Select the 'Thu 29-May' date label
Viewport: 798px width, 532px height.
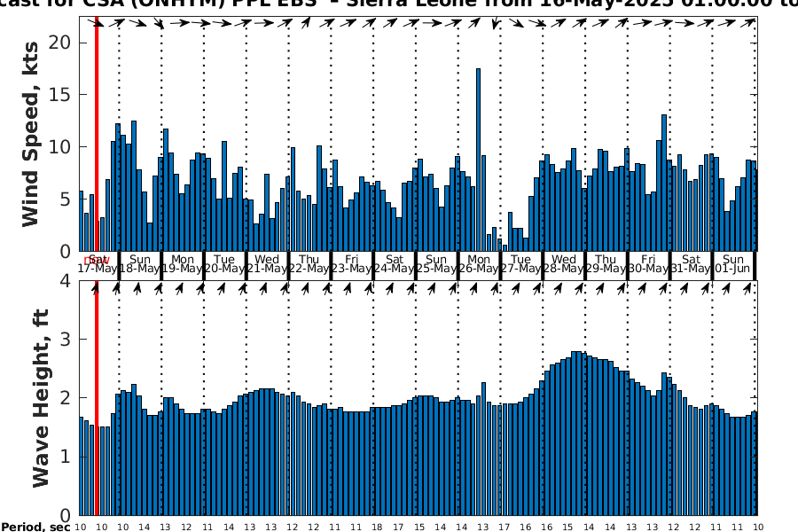pos(606,263)
